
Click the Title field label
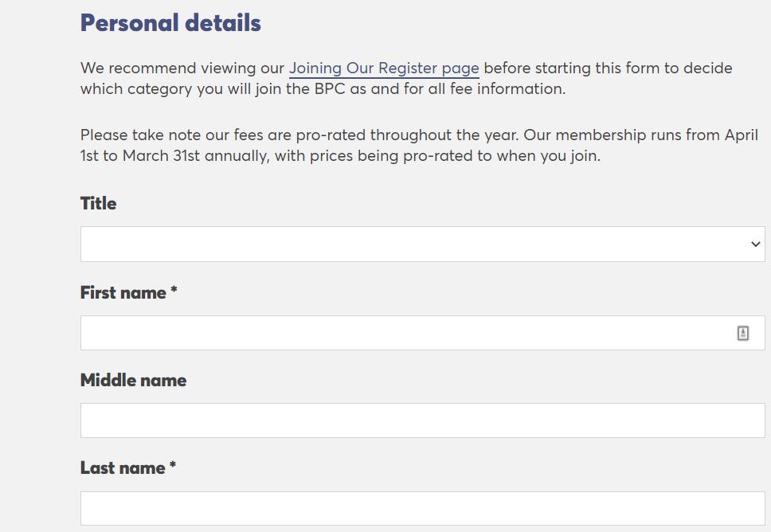point(99,204)
